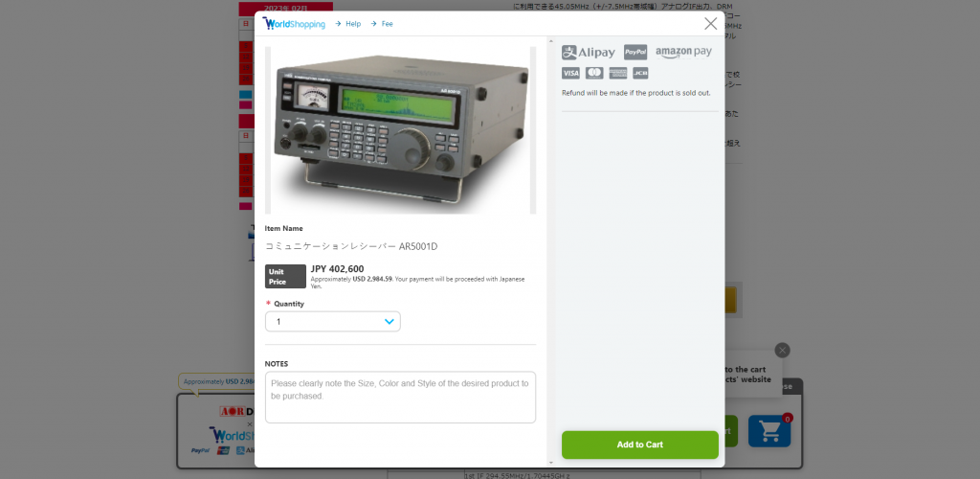Click the scroll-down arrow of dialog scrollbar

click(x=550, y=462)
